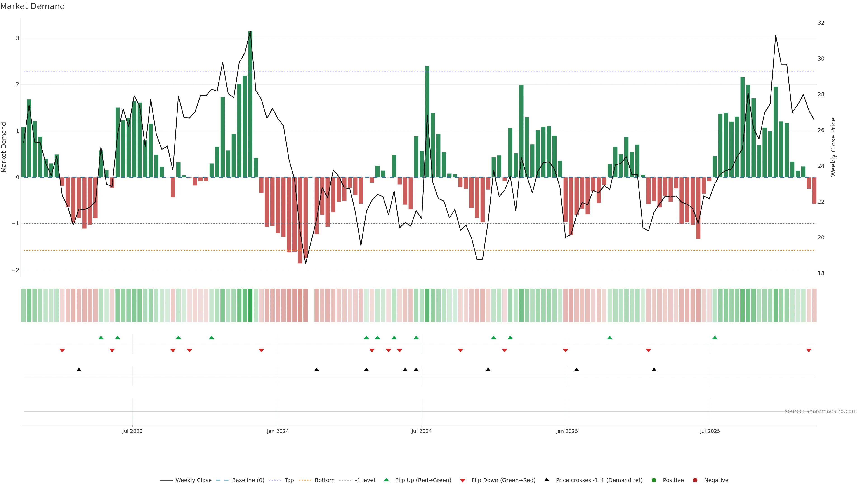This screenshot has width=868, height=488.
Task: Click the Jan 2024 x-axis label
Action: [x=278, y=431]
